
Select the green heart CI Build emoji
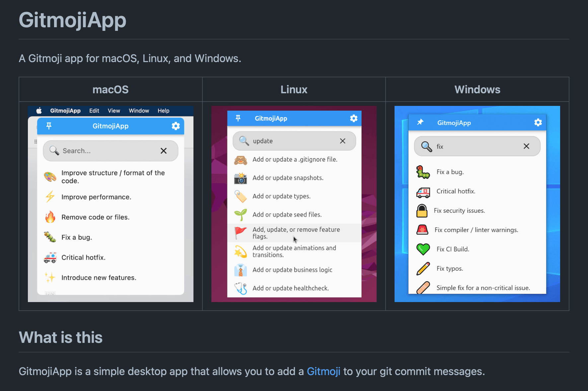point(423,249)
